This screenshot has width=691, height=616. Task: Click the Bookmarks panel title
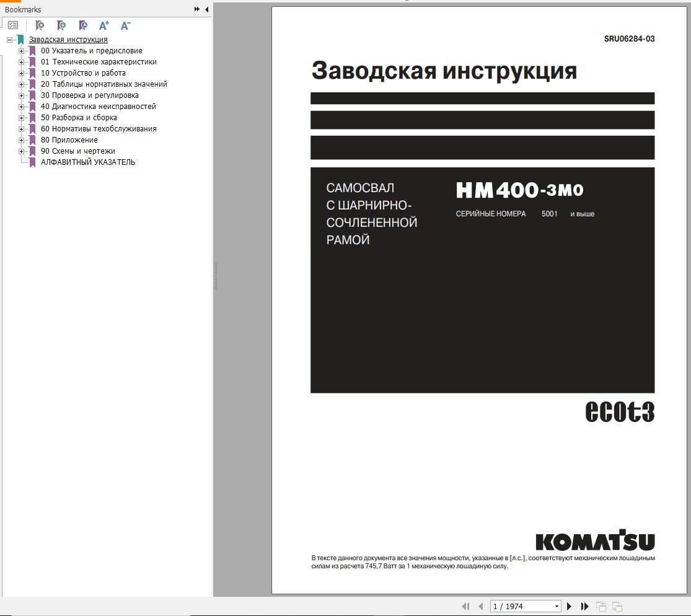point(23,10)
